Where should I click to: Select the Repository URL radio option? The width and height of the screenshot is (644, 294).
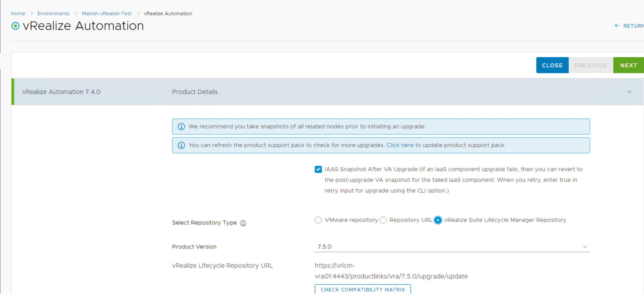point(383,220)
